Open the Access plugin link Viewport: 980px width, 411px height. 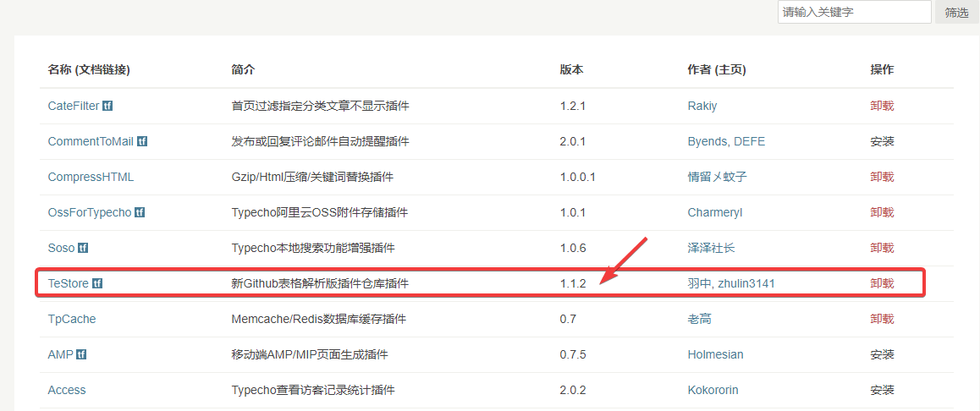pyautogui.click(x=67, y=391)
